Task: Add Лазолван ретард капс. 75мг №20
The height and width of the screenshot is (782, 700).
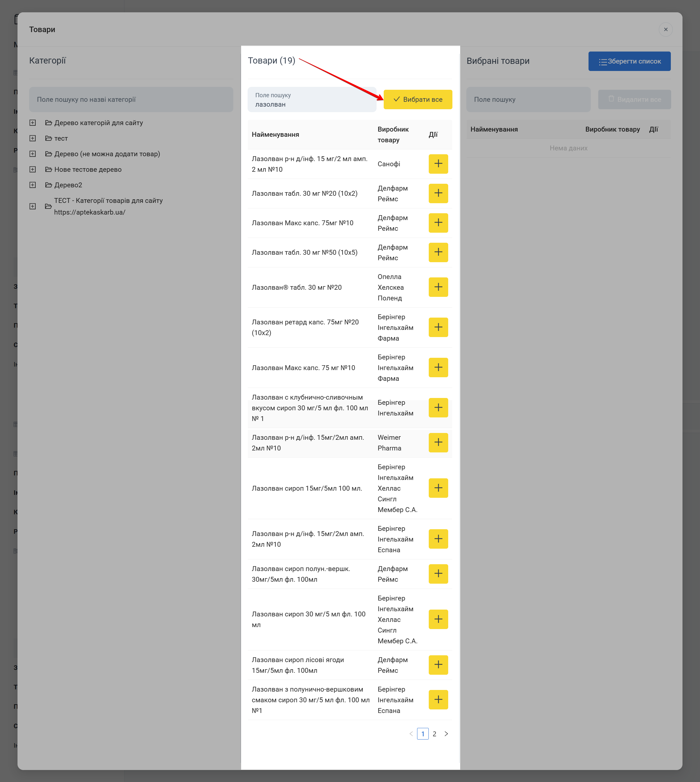Action: coord(438,327)
